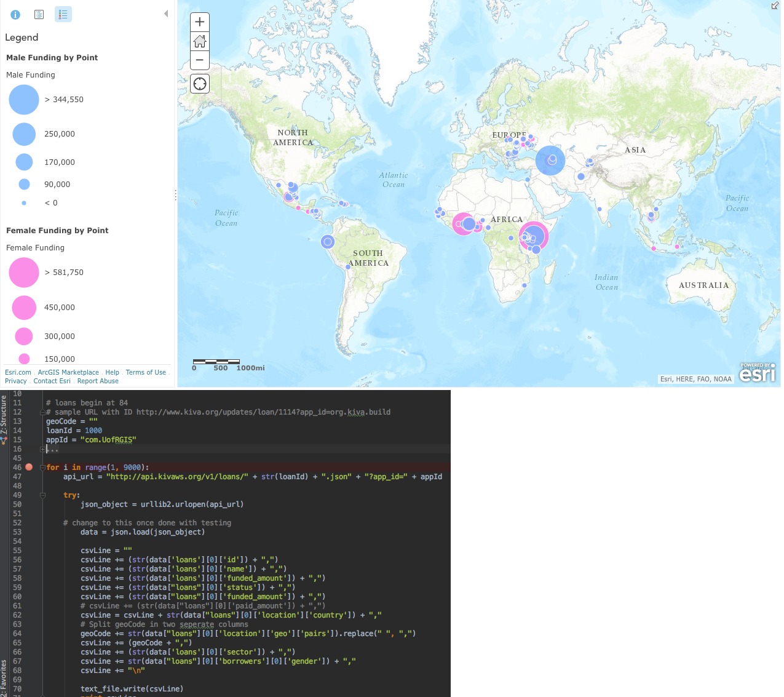
Task: Click the large blue circle near Europe-Asia border
Action: (550, 160)
